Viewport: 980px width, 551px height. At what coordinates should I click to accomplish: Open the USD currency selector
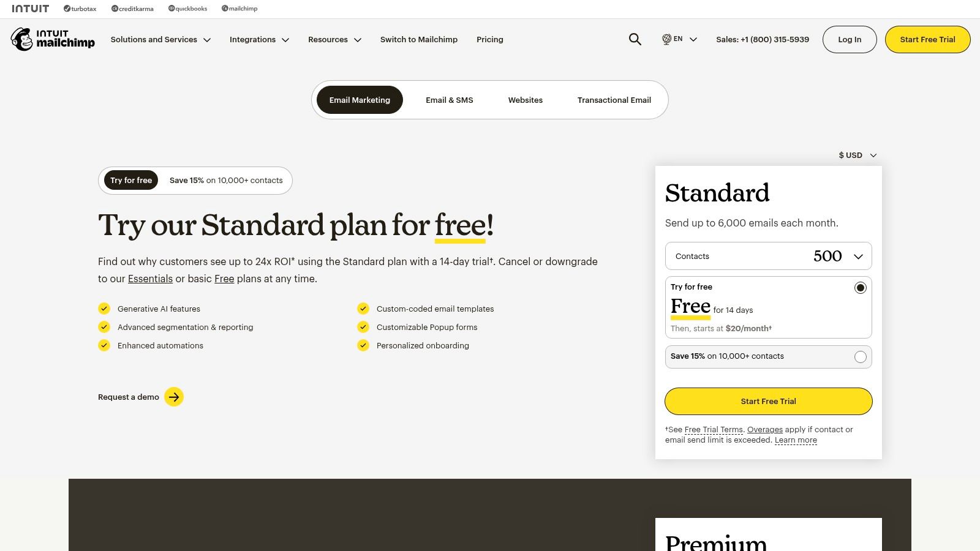click(x=858, y=156)
